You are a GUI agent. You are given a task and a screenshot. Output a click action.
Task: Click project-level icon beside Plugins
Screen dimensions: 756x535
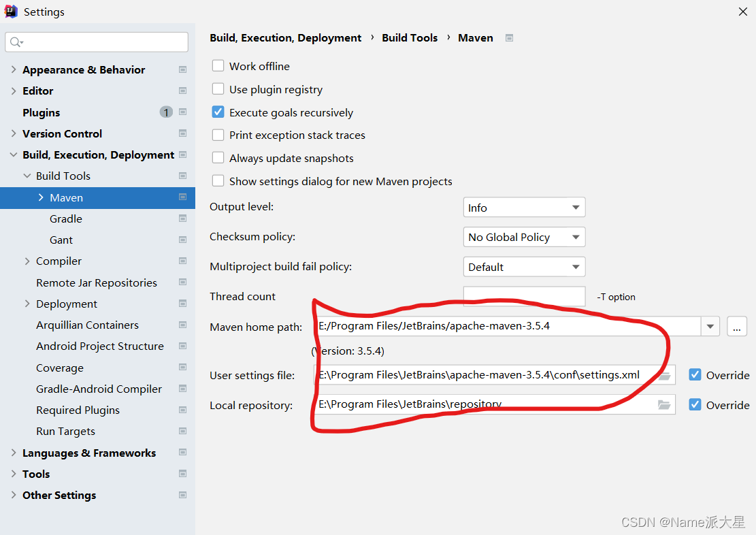pos(183,112)
